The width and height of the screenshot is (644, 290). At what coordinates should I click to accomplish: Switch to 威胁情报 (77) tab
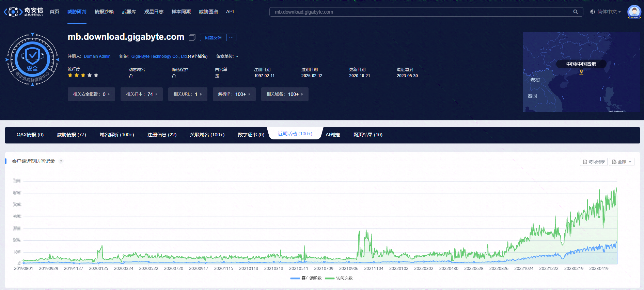72,135
